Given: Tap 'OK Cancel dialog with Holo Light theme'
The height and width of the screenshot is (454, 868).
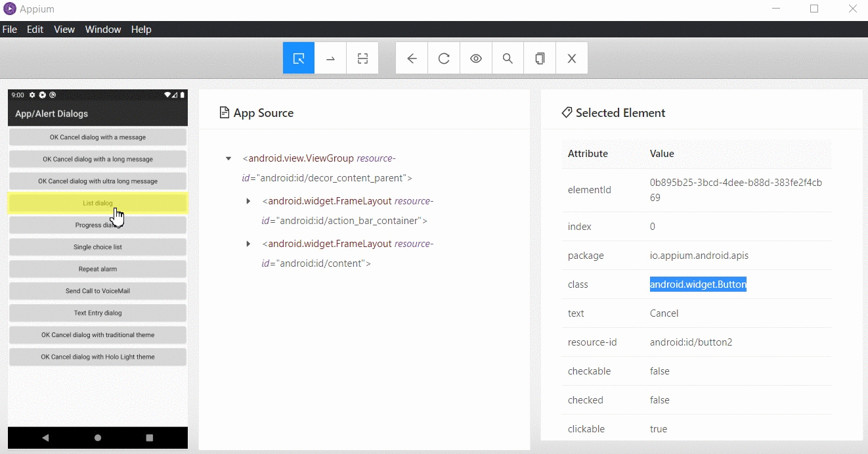Looking at the screenshot, I should pyautogui.click(x=98, y=357).
